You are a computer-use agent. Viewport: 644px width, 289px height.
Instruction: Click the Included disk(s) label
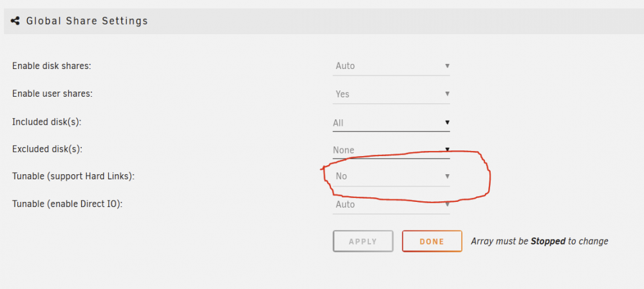tap(47, 123)
